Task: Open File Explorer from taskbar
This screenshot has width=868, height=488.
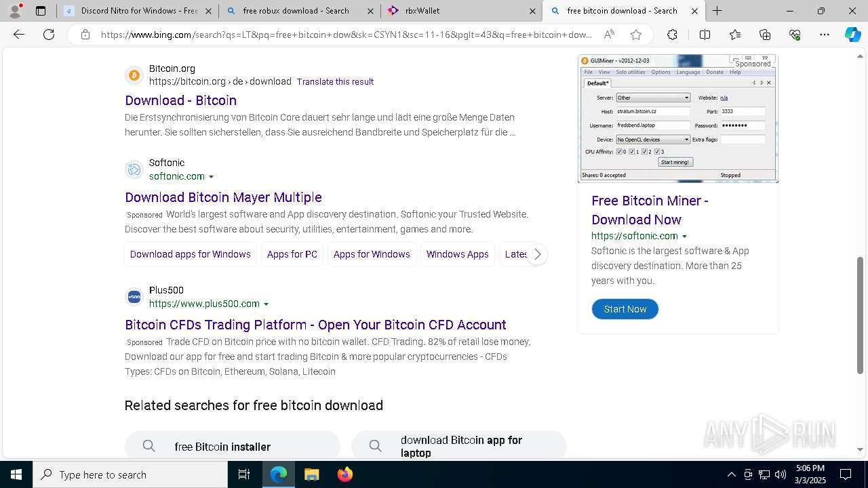Action: [x=311, y=474]
